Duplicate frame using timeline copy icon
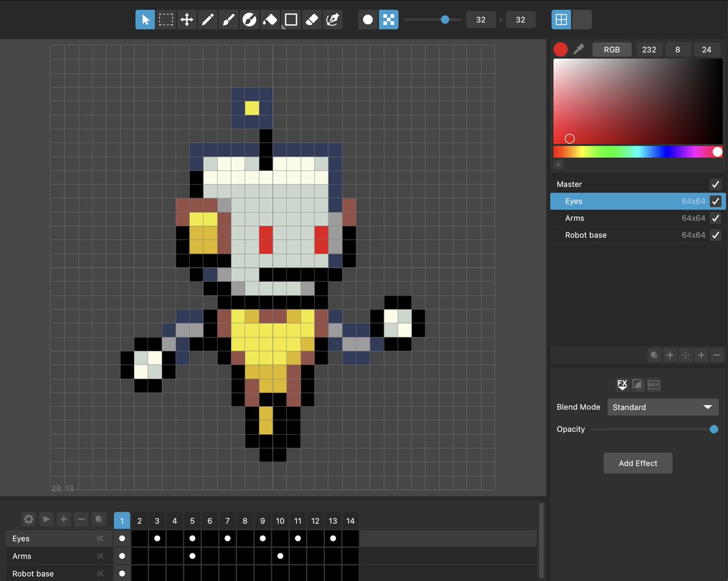 tap(99, 519)
